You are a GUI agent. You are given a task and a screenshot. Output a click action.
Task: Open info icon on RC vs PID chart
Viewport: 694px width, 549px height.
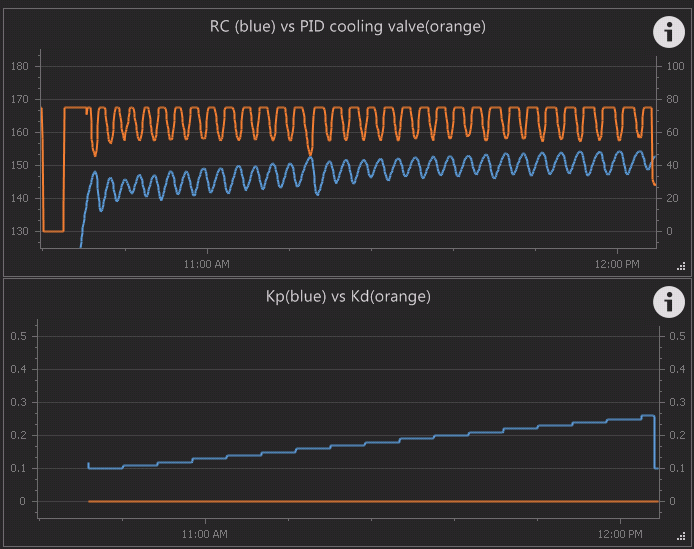(x=669, y=32)
